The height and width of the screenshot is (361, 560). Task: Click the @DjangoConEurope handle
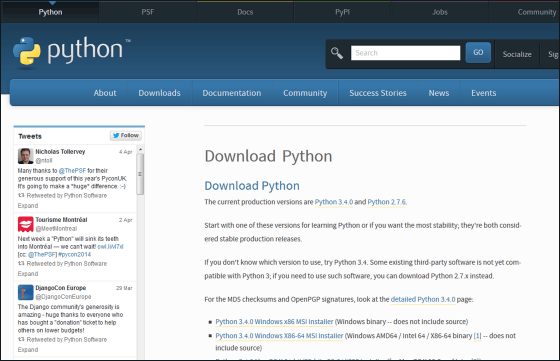63,297
